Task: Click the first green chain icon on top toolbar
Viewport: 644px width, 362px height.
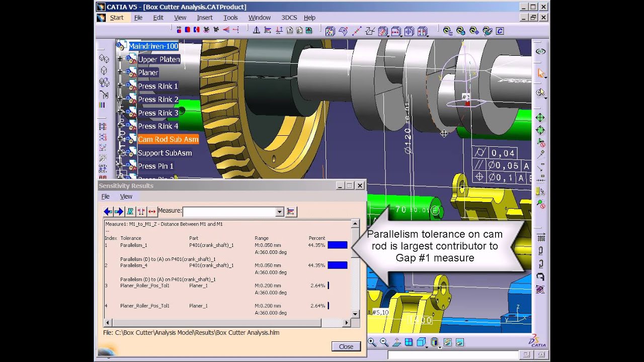Action: [x=447, y=31]
